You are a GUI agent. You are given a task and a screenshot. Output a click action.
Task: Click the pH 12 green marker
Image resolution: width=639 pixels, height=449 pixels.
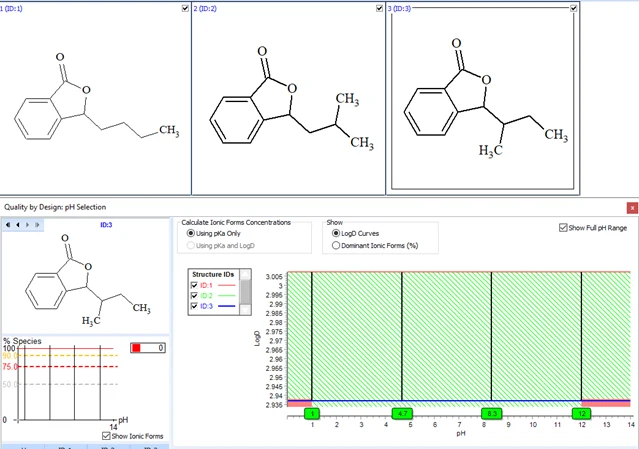point(582,414)
